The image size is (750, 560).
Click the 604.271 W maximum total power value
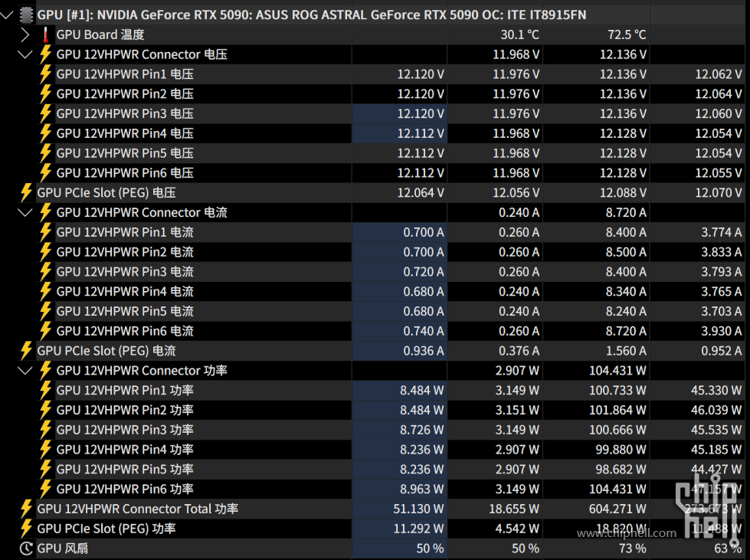[617, 509]
